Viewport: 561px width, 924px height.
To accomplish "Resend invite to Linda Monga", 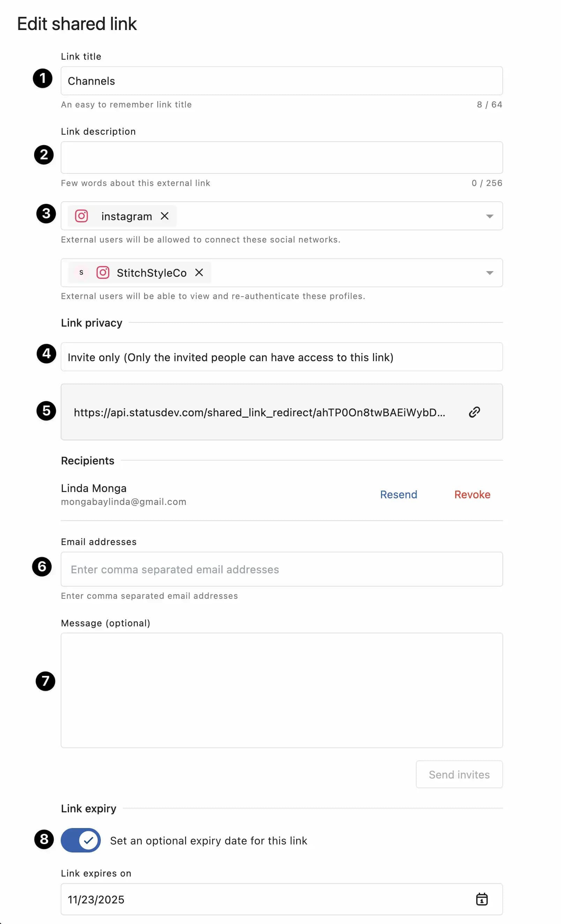I will 398,494.
